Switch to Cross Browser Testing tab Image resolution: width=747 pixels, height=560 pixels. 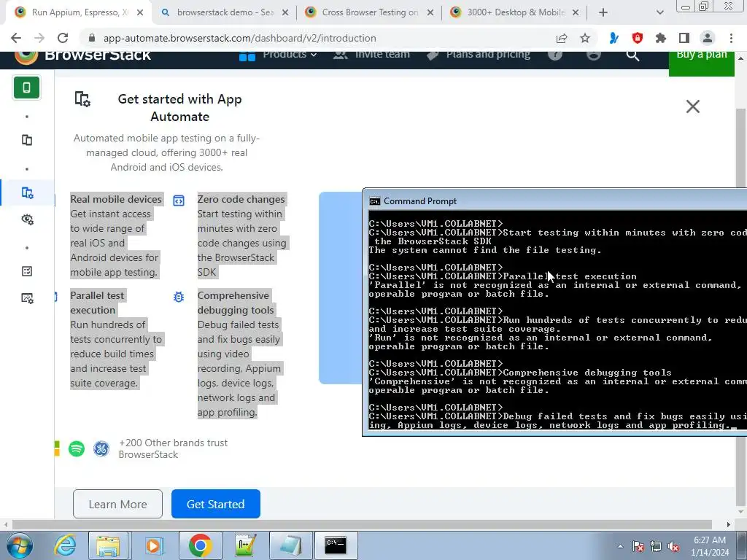(x=370, y=12)
